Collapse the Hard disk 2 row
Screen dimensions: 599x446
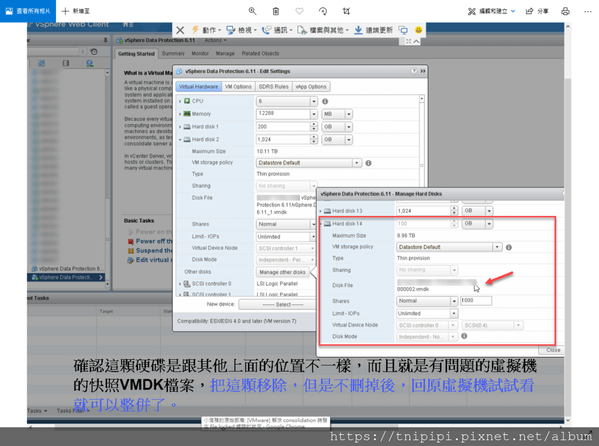point(180,139)
